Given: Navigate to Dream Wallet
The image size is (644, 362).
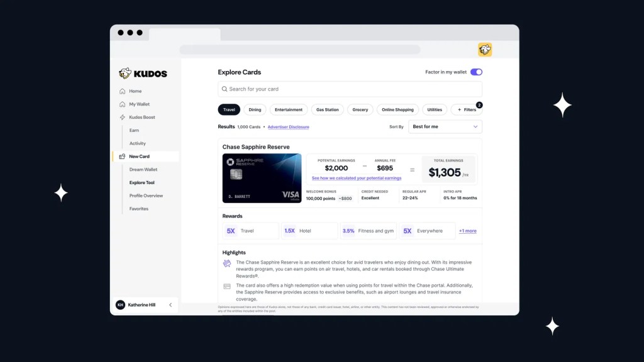Looking at the screenshot, I should 143,170.
